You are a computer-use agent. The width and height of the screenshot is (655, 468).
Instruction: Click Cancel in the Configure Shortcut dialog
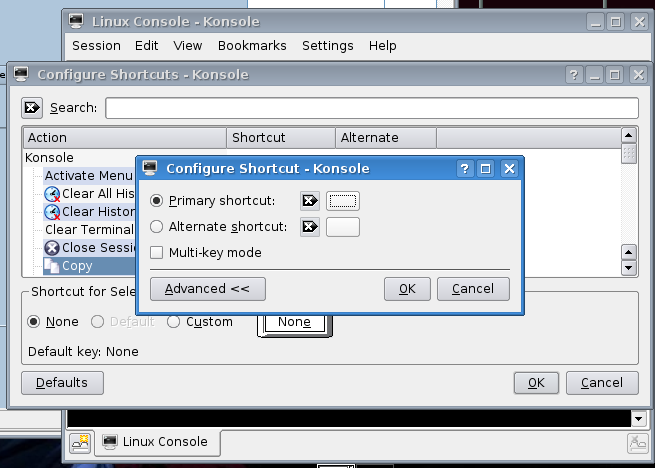point(473,289)
